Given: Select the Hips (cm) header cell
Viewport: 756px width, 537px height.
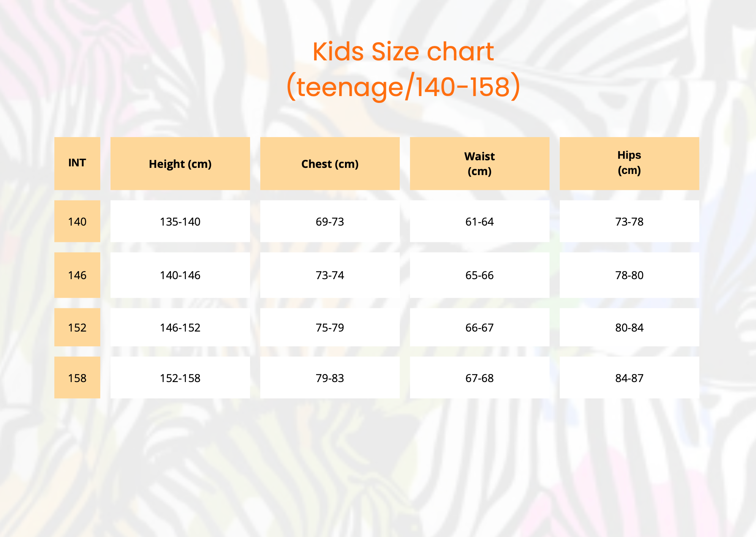Looking at the screenshot, I should click(x=629, y=163).
